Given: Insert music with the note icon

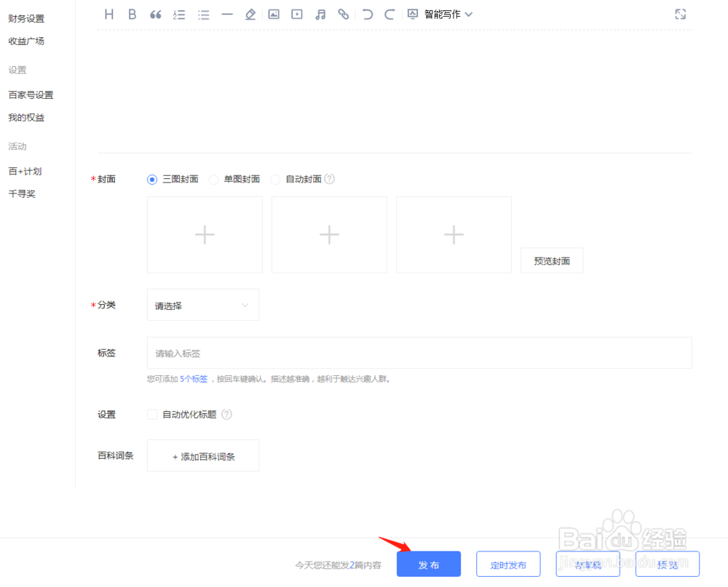Looking at the screenshot, I should tap(320, 14).
